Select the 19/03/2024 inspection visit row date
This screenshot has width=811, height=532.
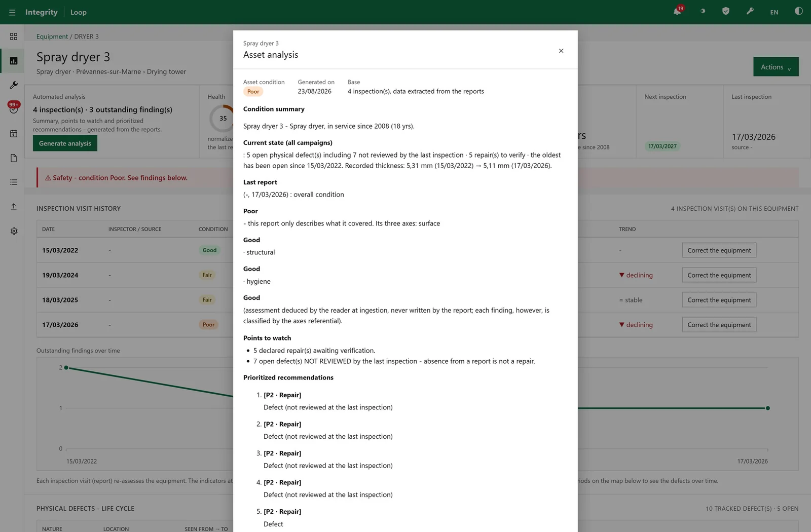tap(60, 275)
